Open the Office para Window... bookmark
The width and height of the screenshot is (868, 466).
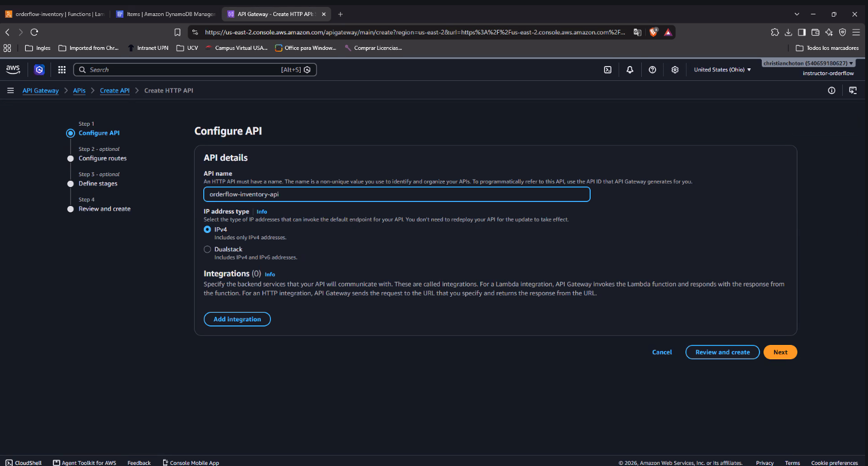click(306, 48)
